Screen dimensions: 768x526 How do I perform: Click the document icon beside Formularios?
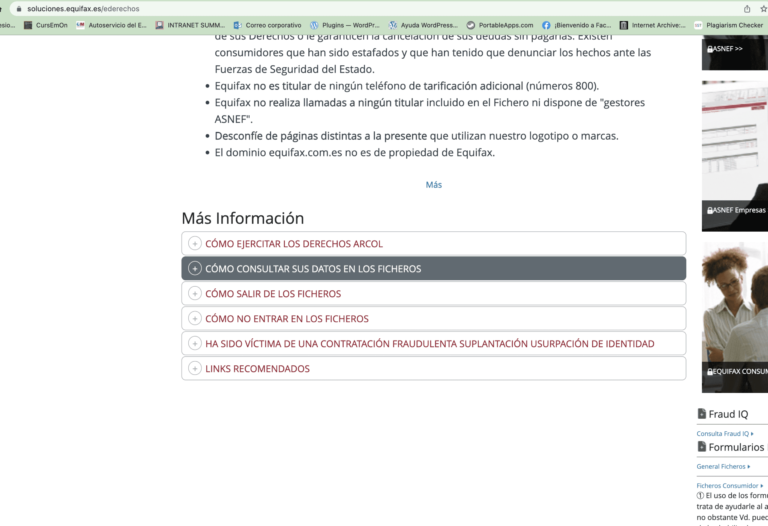click(x=701, y=447)
